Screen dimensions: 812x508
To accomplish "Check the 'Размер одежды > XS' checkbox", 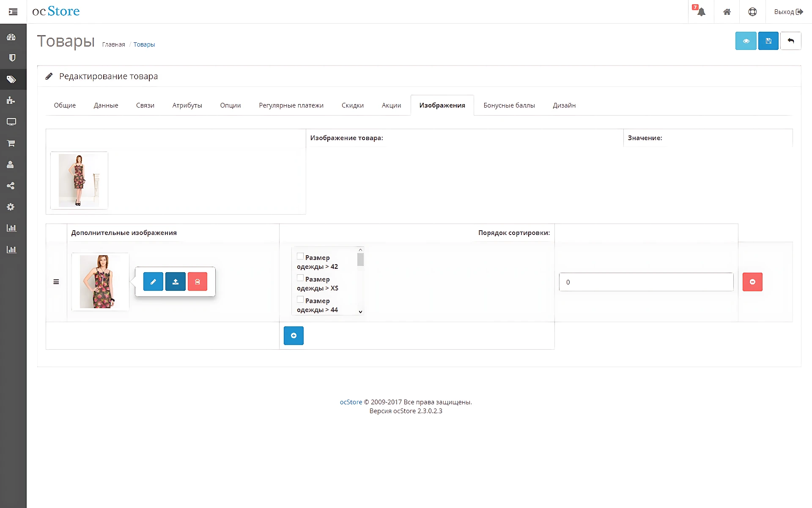I will [x=300, y=278].
